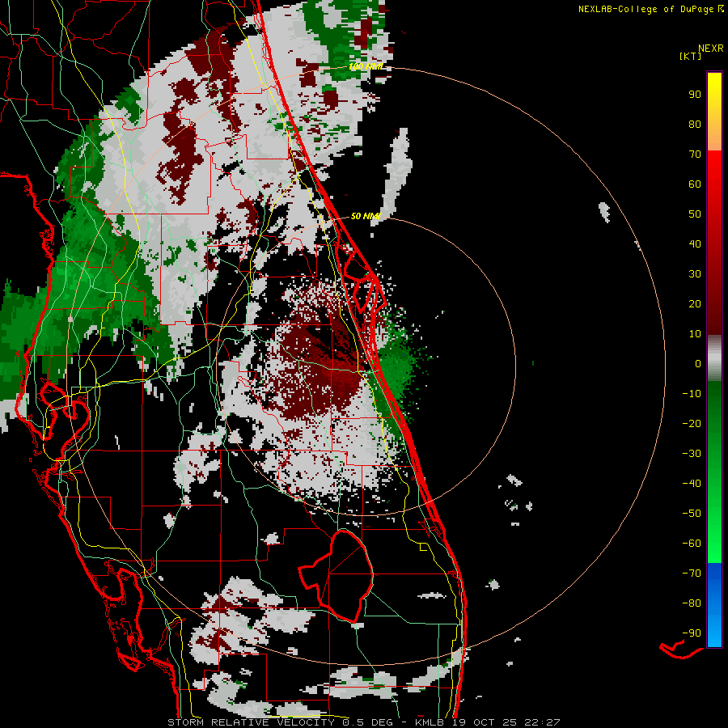Click the 10 value on velocity scale
Screen dimensions: 728x728
click(695, 334)
